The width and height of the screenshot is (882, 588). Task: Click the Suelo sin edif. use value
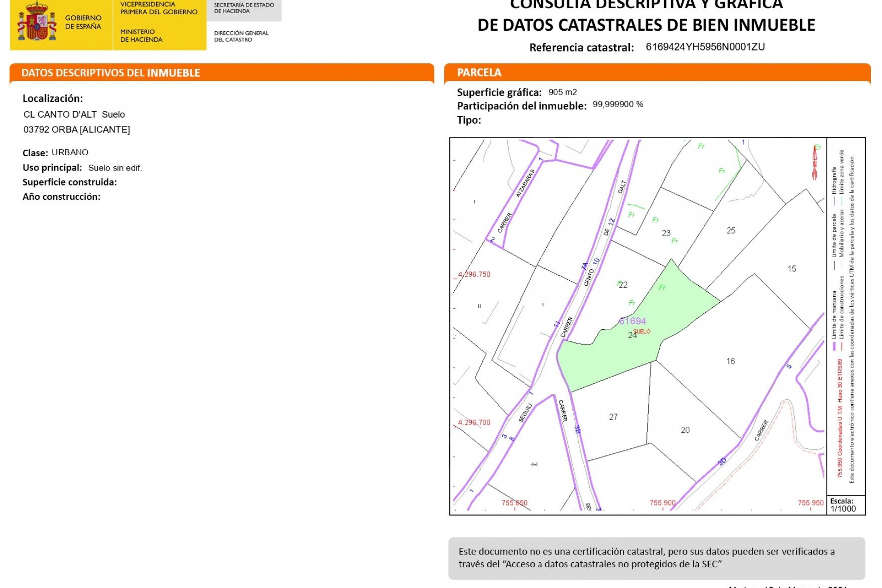pyautogui.click(x=115, y=168)
